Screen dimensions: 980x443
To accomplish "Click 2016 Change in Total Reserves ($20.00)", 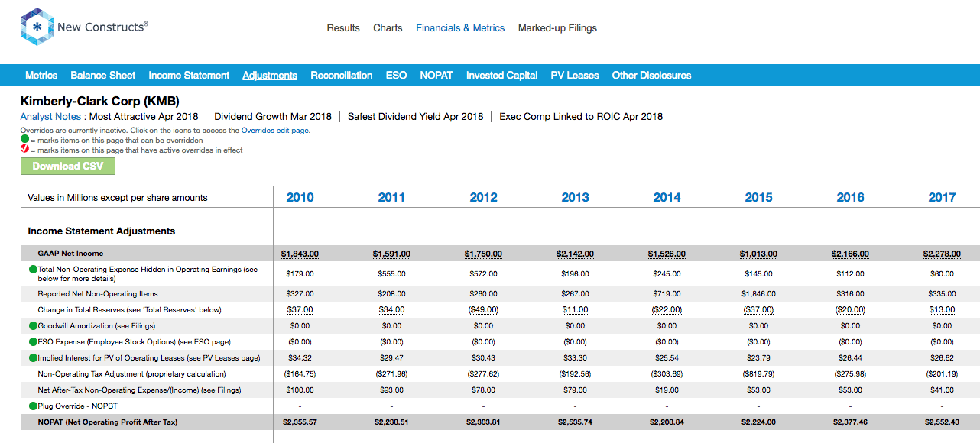I will click(x=850, y=309).
